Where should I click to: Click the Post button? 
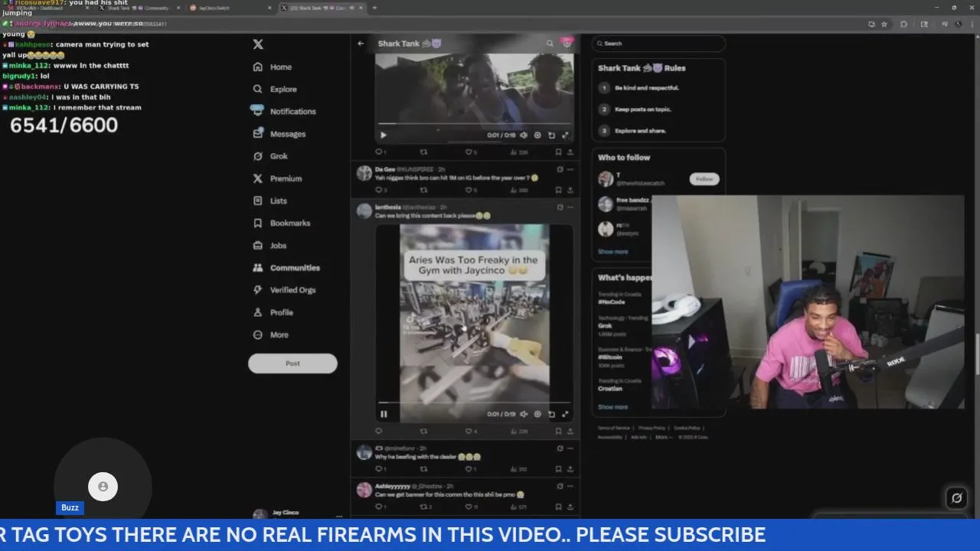(x=292, y=364)
